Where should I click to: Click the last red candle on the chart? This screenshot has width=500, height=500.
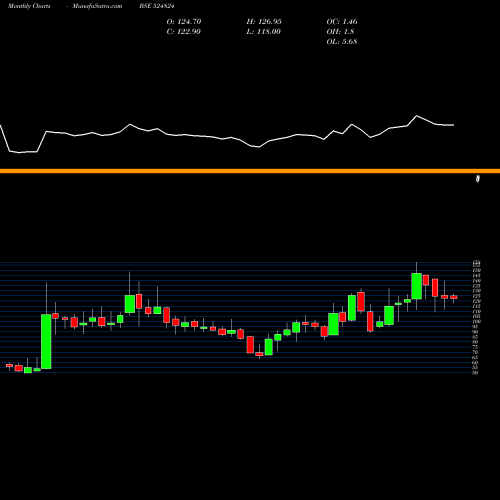click(454, 297)
